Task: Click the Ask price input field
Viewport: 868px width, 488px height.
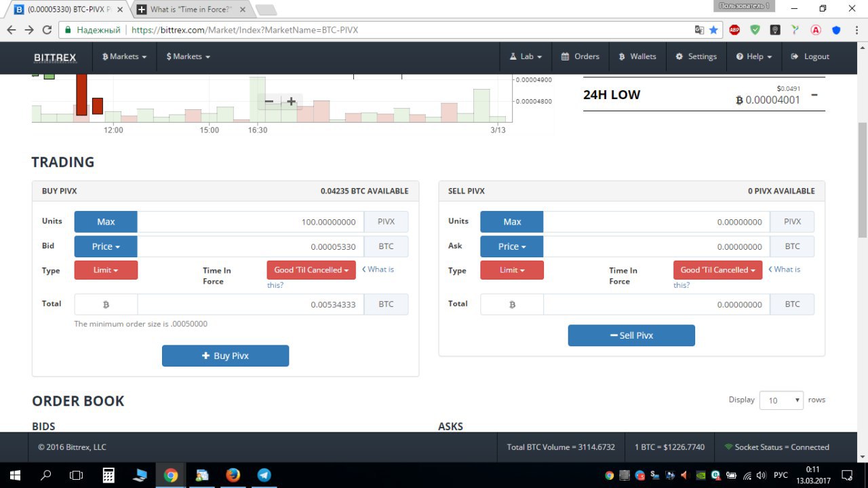Action: coord(656,246)
